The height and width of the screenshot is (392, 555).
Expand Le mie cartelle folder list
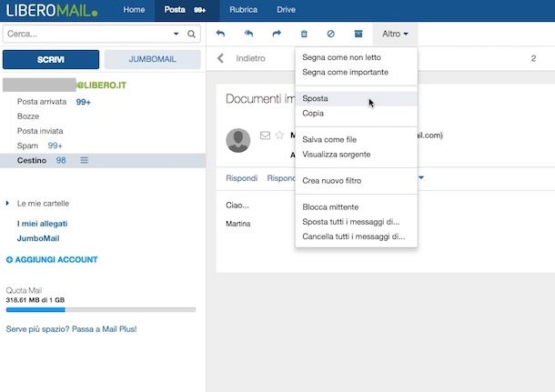(8, 204)
